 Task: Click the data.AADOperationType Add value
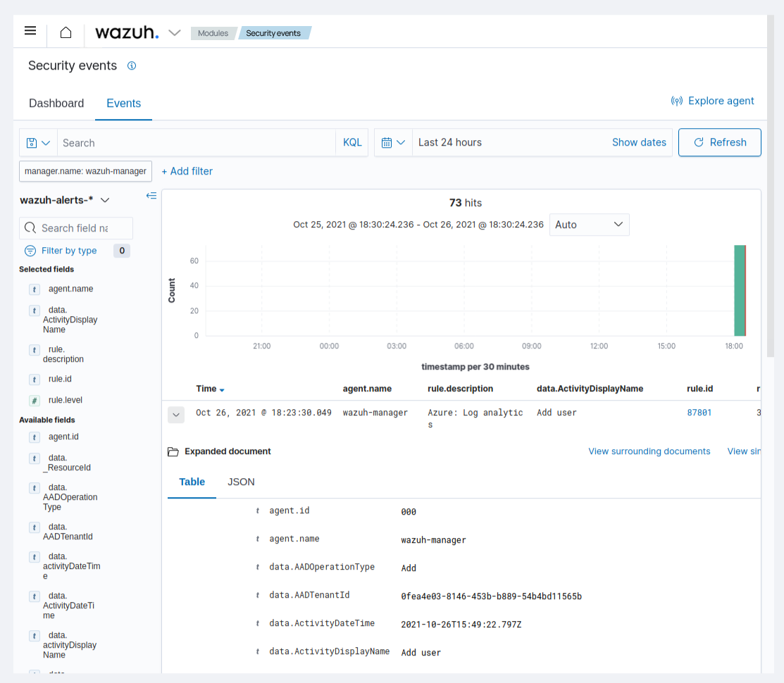[x=409, y=568]
